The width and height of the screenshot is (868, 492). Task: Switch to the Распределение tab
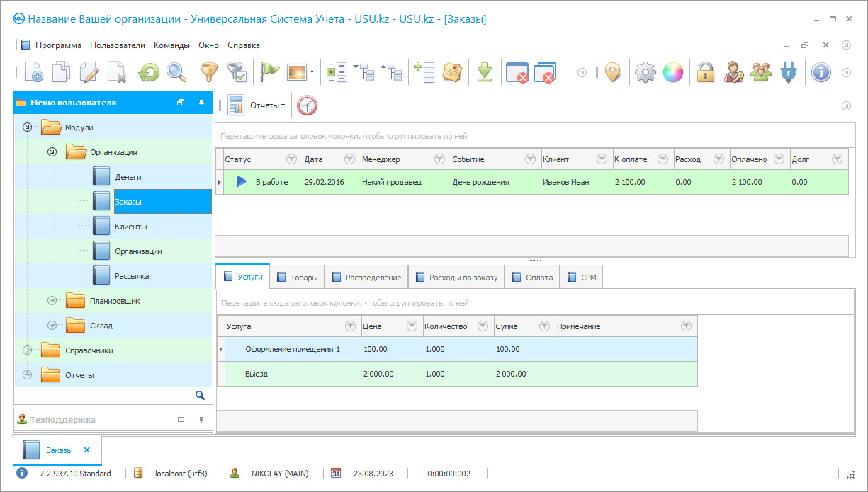pos(366,278)
